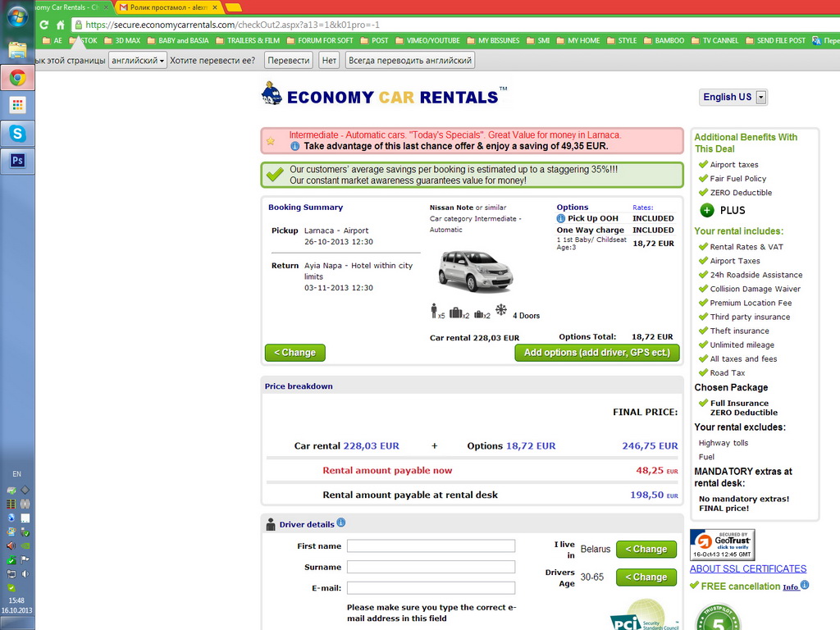
Task: Open Photoshop from the taskbar
Action: (17, 160)
